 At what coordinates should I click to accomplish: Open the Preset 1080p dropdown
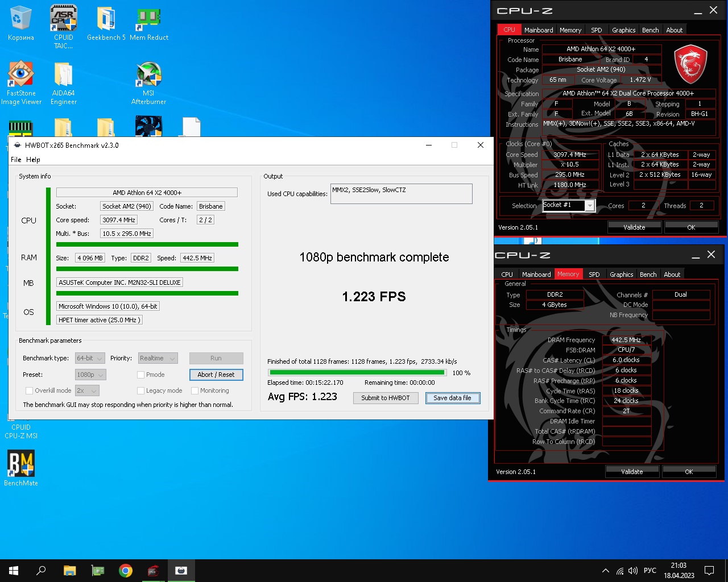pyautogui.click(x=90, y=375)
